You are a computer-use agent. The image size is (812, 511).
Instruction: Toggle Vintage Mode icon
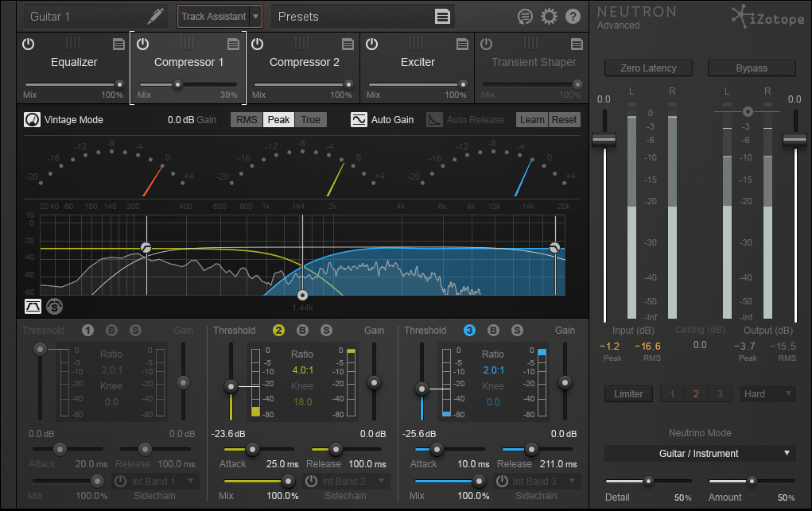tap(32, 119)
